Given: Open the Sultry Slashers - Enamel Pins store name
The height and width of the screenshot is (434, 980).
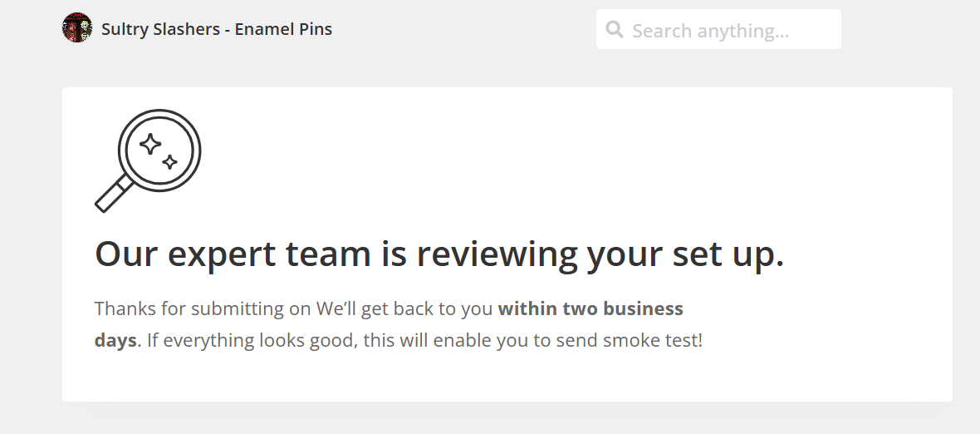Looking at the screenshot, I should 216,29.
